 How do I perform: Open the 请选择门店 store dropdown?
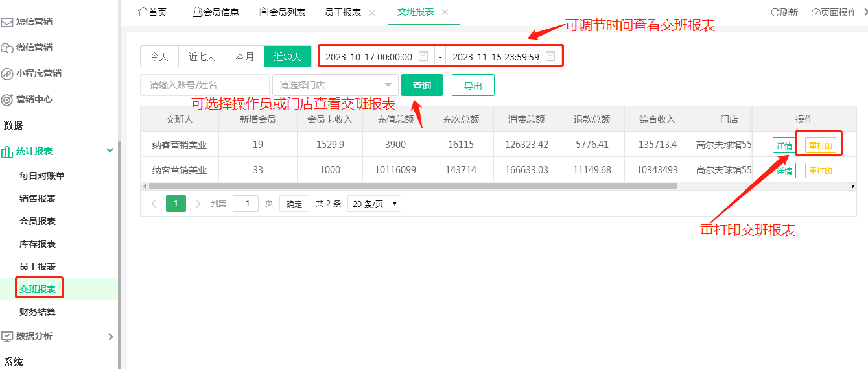tap(336, 85)
